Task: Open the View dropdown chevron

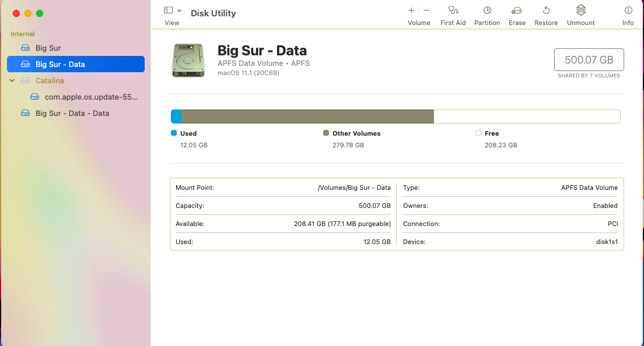Action: 180,10
